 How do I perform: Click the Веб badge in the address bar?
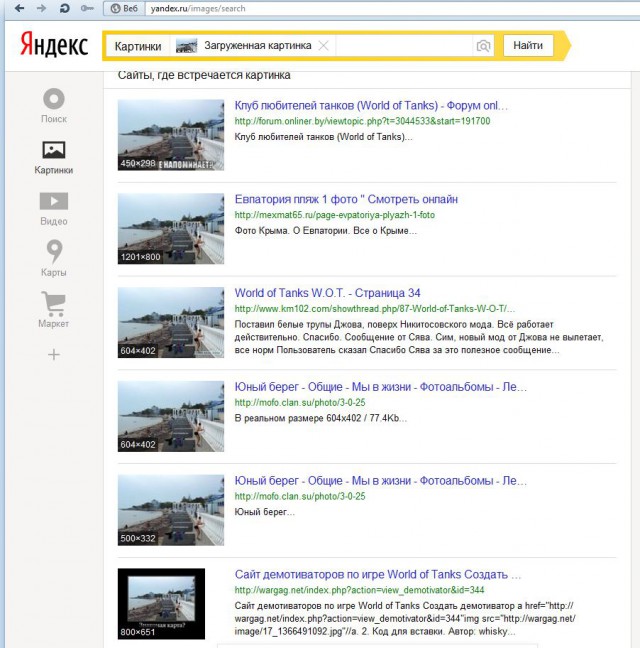coord(124,8)
